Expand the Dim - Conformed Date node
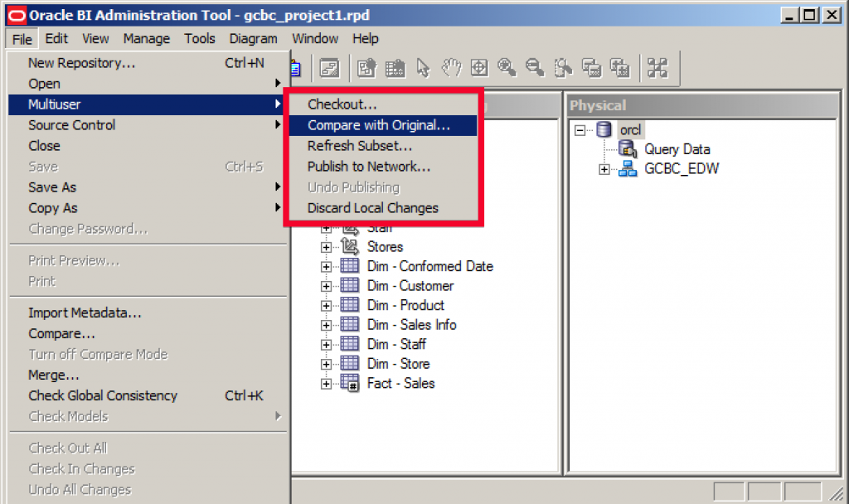Screen dimensions: 849x504 point(326,267)
